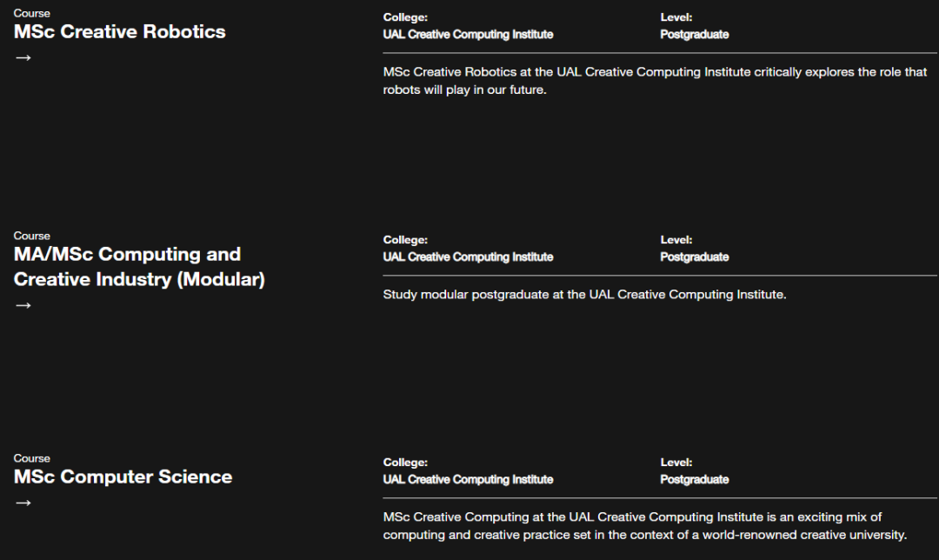Click the arrow under MSc Creative Robotics
This screenshot has height=560, width=939.
click(x=23, y=58)
